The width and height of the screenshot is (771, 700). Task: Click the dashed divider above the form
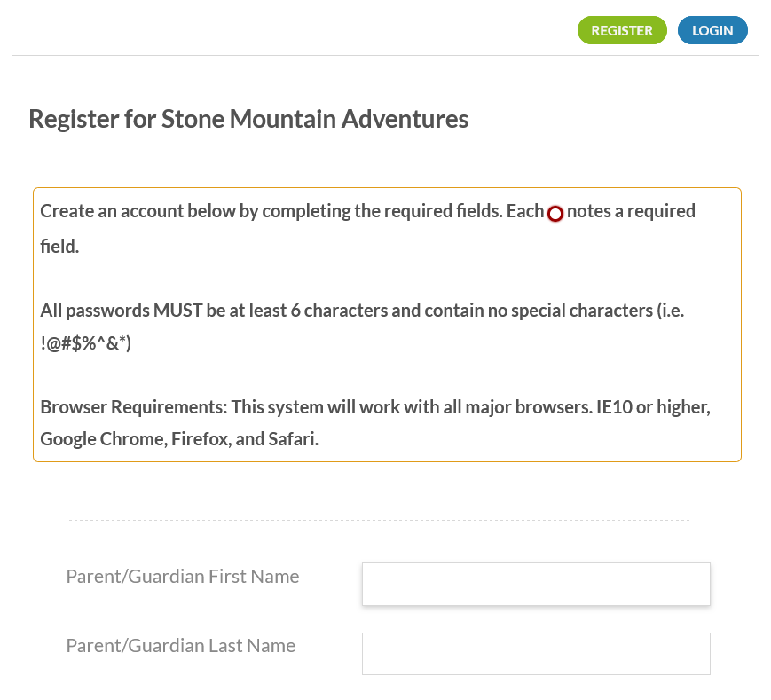(379, 521)
